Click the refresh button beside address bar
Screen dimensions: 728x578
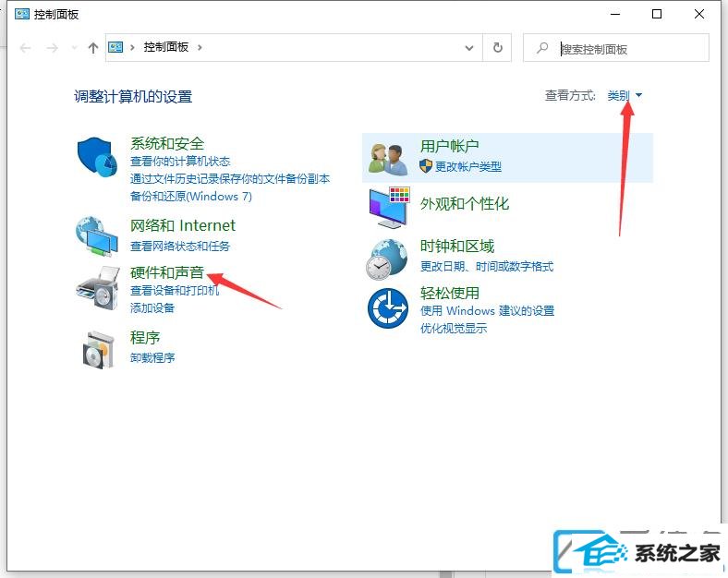[x=497, y=47]
